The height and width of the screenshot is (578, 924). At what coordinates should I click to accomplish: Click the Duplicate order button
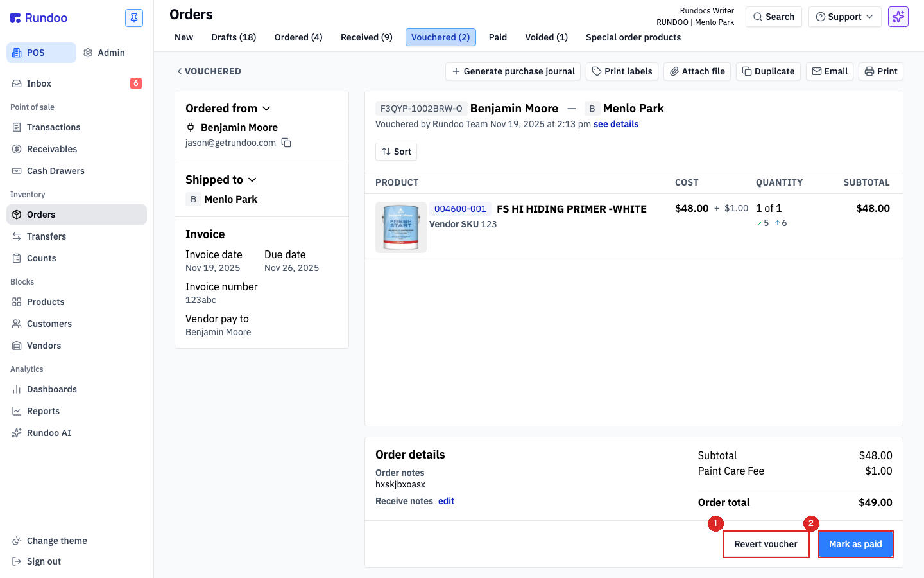(768, 71)
